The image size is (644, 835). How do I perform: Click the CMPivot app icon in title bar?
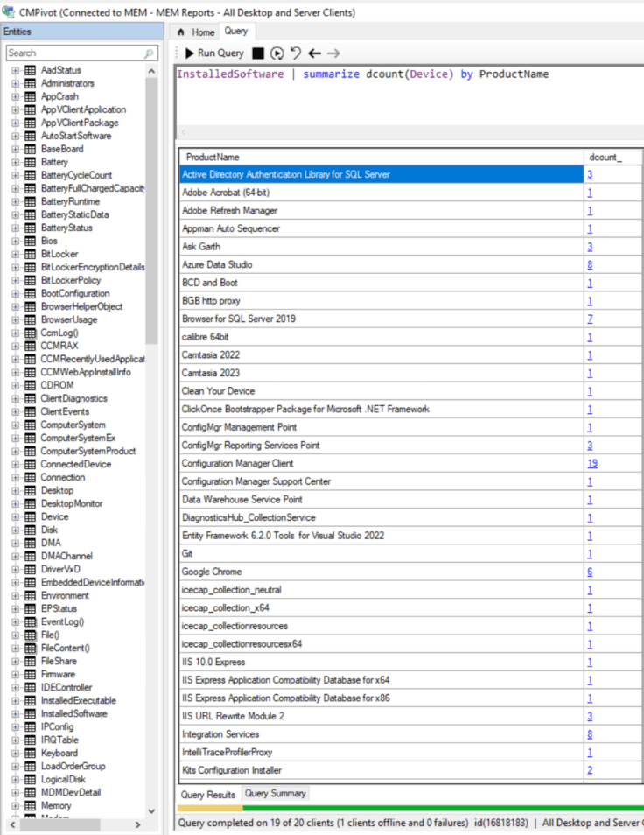(x=8, y=11)
